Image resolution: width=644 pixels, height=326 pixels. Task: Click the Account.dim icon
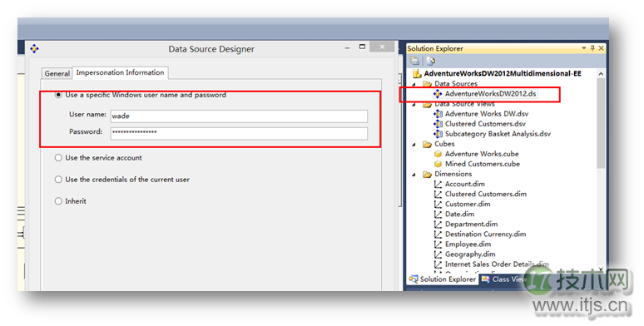(438, 184)
